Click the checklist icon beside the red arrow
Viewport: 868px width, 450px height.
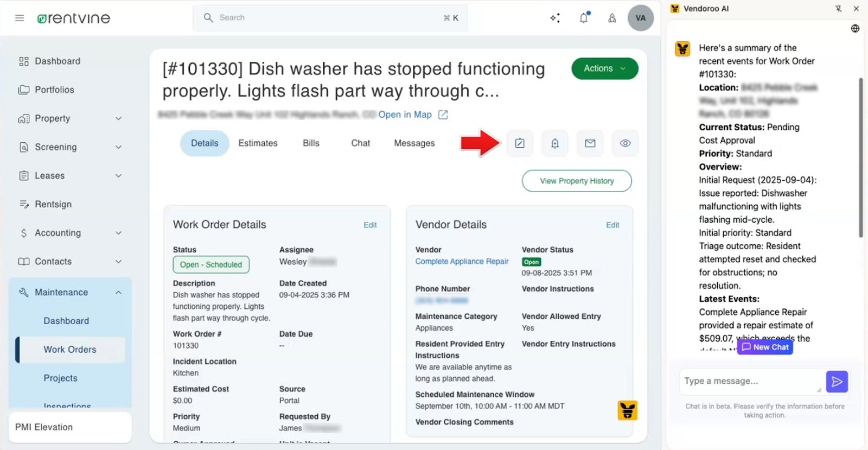[x=520, y=143]
